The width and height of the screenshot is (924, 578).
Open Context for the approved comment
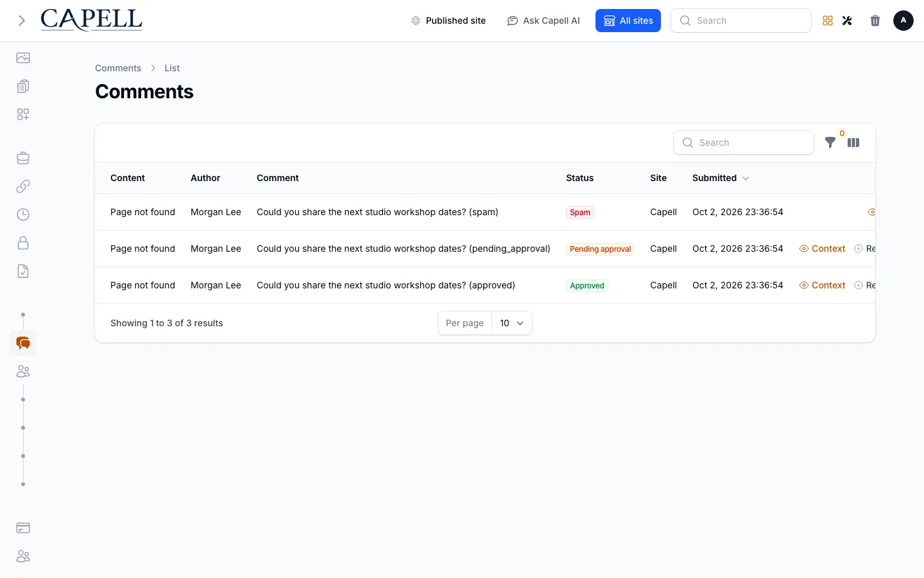click(x=823, y=285)
